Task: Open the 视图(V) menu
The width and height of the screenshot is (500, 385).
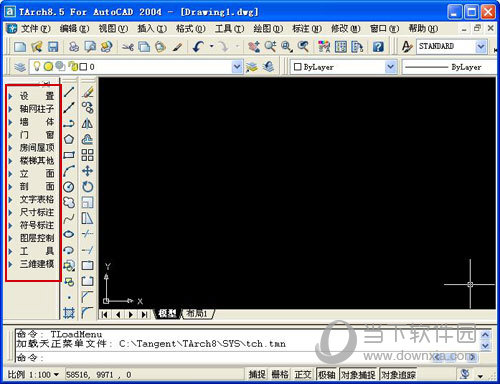Action: (113, 29)
